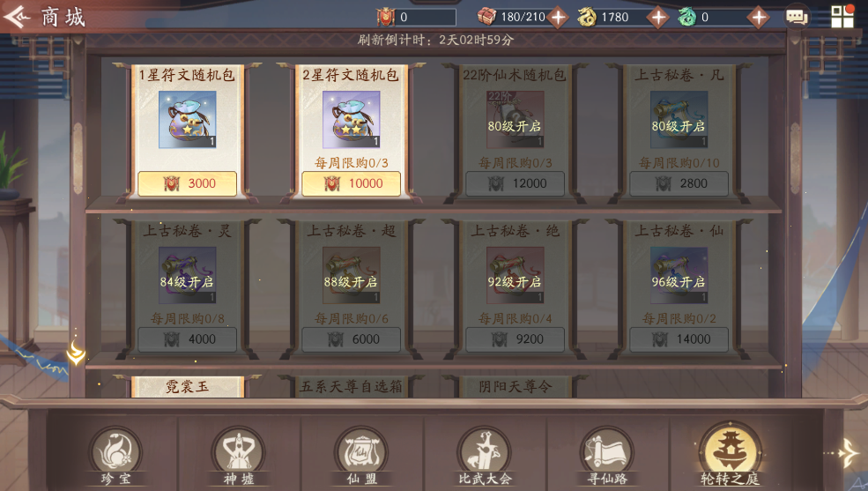Buy 2星符文随机包 for 10000
This screenshot has height=491, width=868.
point(351,183)
